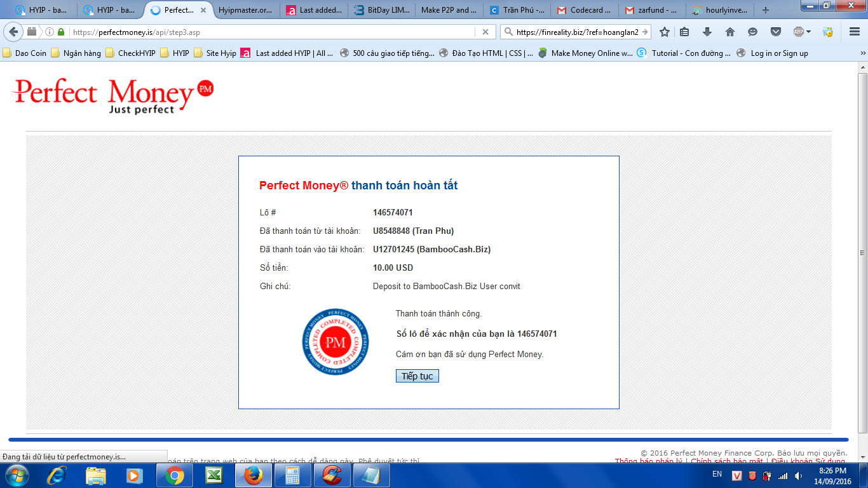Image resolution: width=868 pixels, height=488 pixels.
Task: Click the Adblock Plus ABP icon
Action: [x=799, y=32]
